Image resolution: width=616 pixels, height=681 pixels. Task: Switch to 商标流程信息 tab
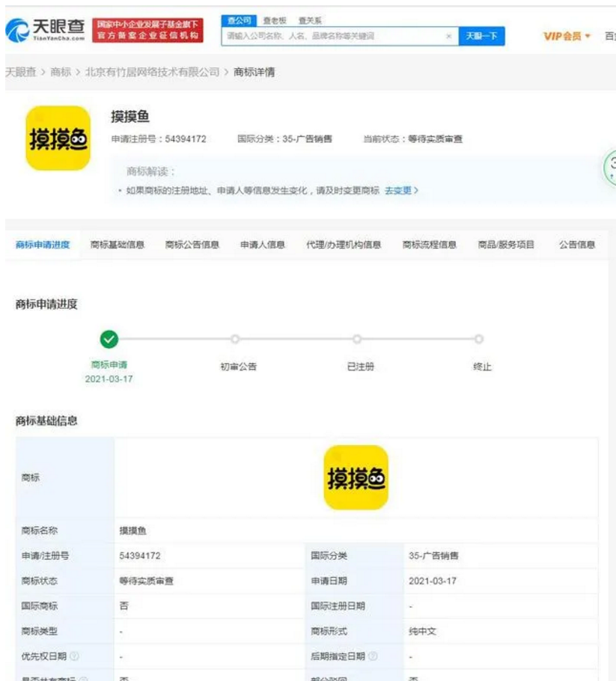click(429, 245)
